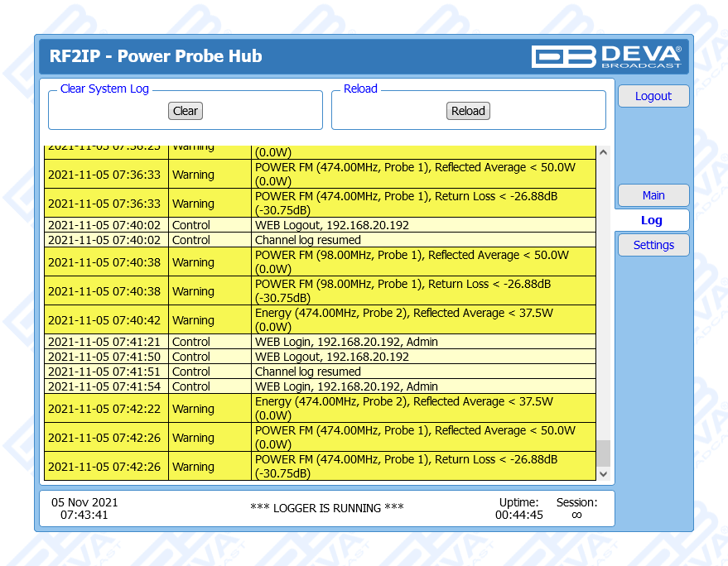Screen dimensions: 728x566
Task: Open the Settings tab
Action: tap(653, 245)
